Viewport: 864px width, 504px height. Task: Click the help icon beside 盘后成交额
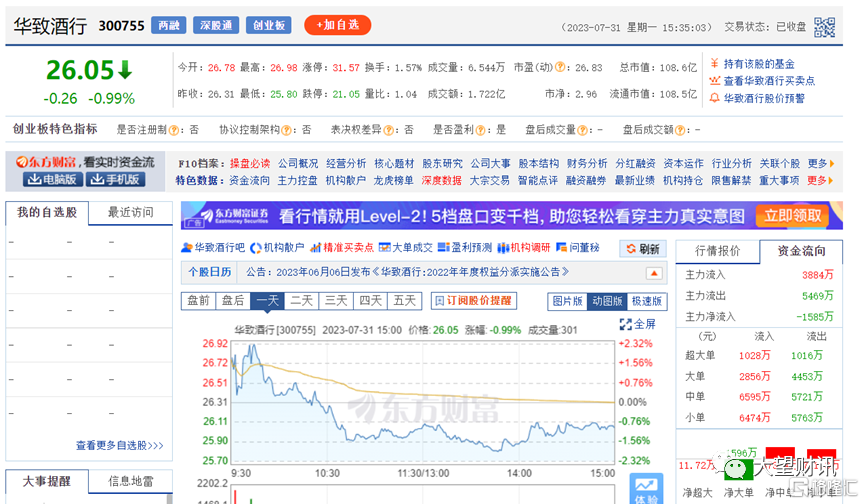pyautogui.click(x=680, y=130)
